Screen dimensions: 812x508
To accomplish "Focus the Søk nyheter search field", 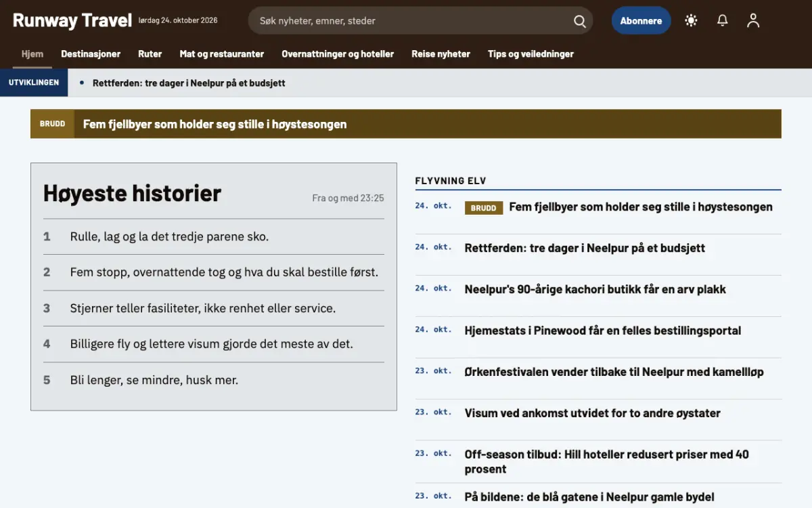I will point(420,20).
